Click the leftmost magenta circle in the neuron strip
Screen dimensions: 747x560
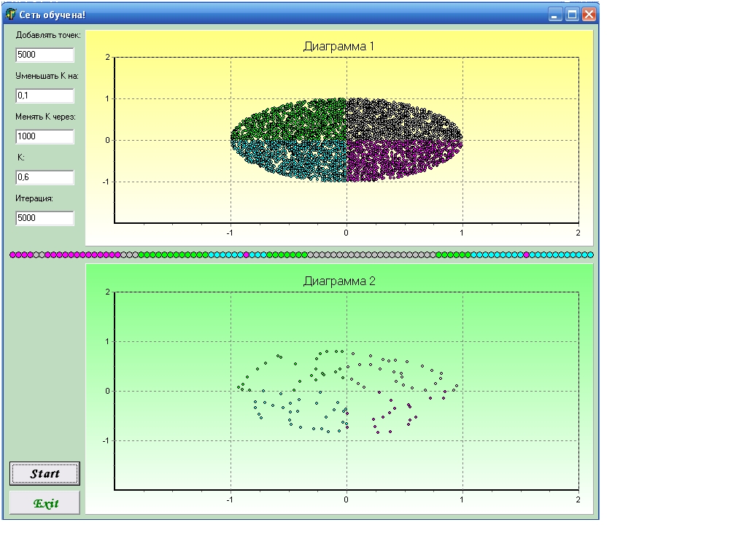pyautogui.click(x=13, y=254)
